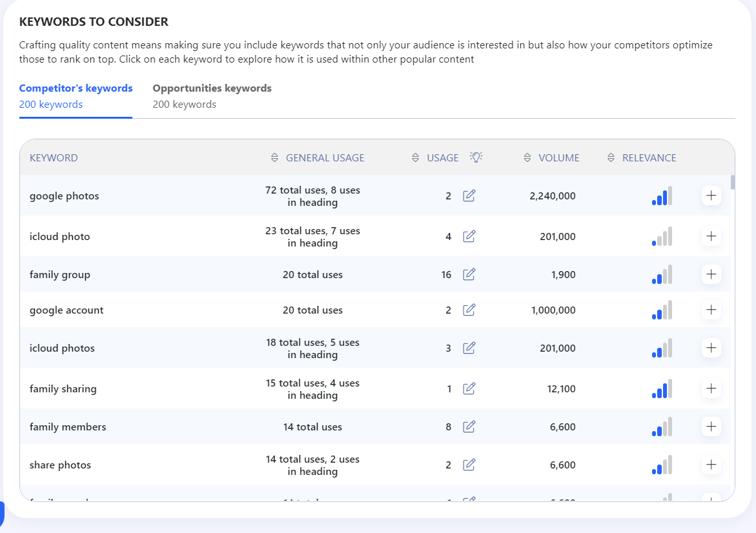Click the edit usage icon for icloud photos
Image resolution: width=756 pixels, height=533 pixels.
(x=469, y=347)
